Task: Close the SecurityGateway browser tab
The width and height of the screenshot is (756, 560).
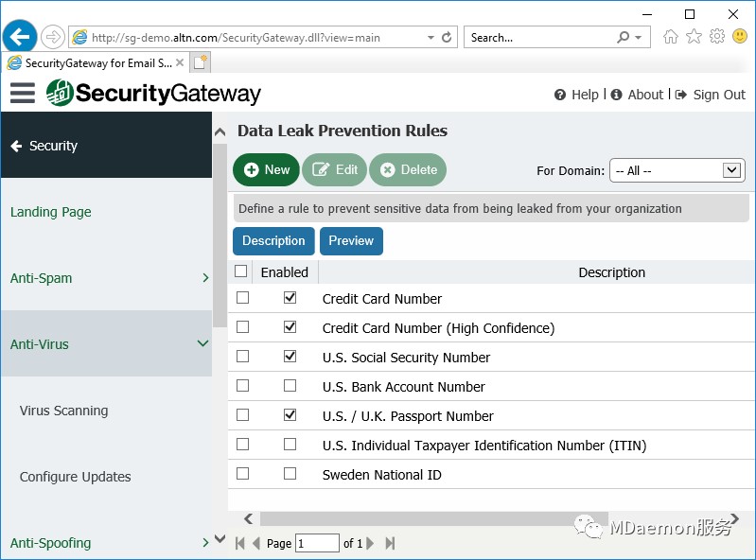Action: [x=180, y=62]
